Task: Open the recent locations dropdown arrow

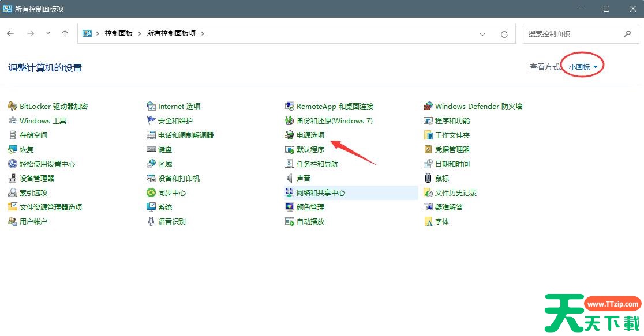Action: [48, 33]
